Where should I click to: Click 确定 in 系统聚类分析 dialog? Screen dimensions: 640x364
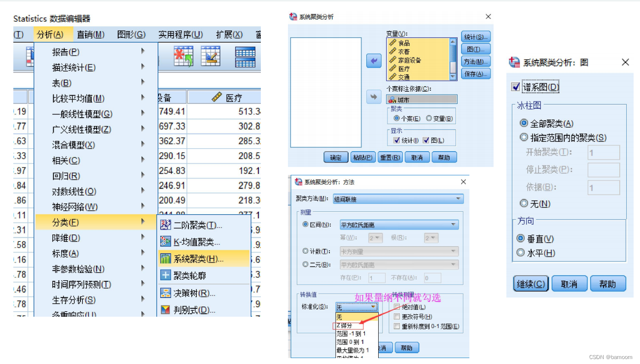coord(336,158)
